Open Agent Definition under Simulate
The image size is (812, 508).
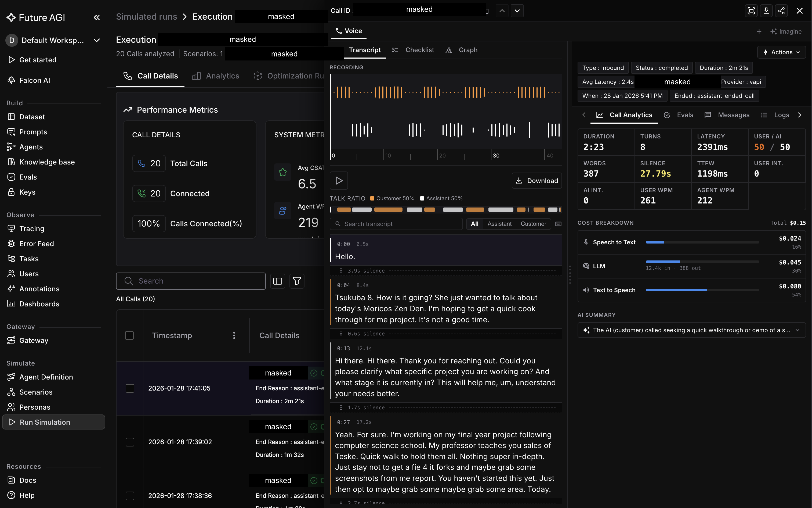coord(46,377)
